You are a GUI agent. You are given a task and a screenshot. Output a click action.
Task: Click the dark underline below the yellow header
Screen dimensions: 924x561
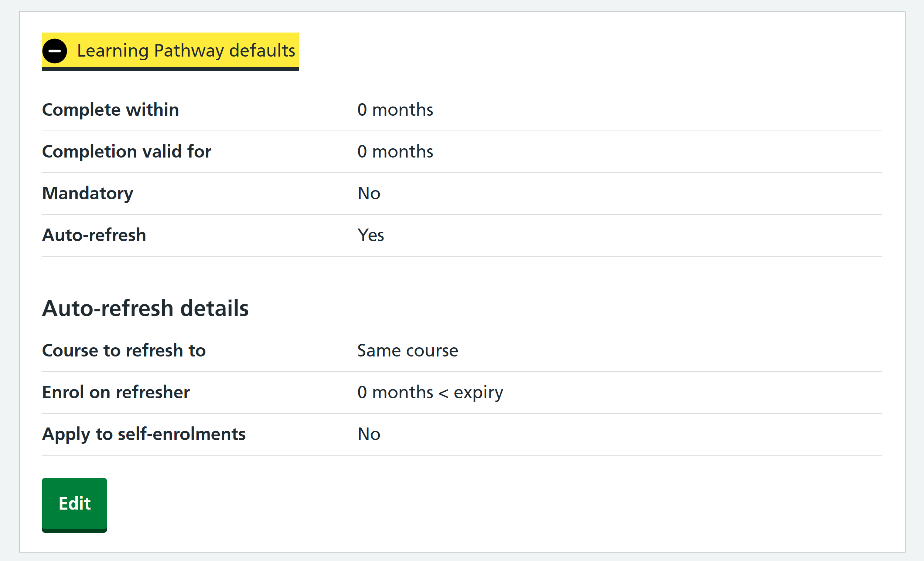170,69
